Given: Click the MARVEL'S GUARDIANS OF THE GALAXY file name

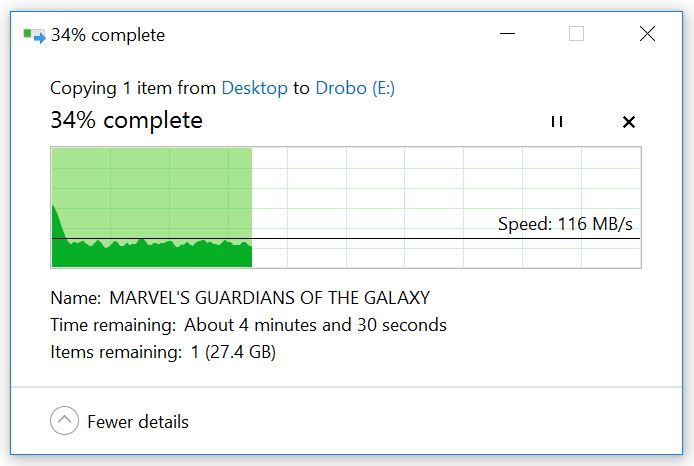Looking at the screenshot, I should (269, 298).
